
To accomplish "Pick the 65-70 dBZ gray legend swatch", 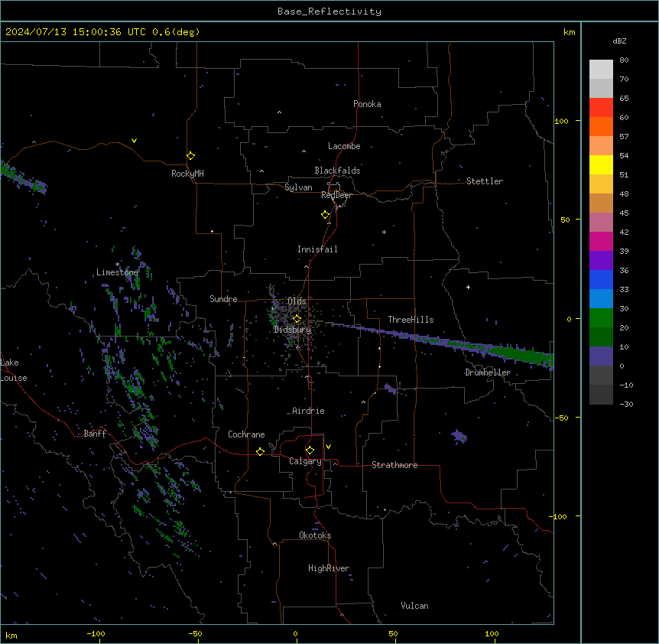I will tap(601, 88).
